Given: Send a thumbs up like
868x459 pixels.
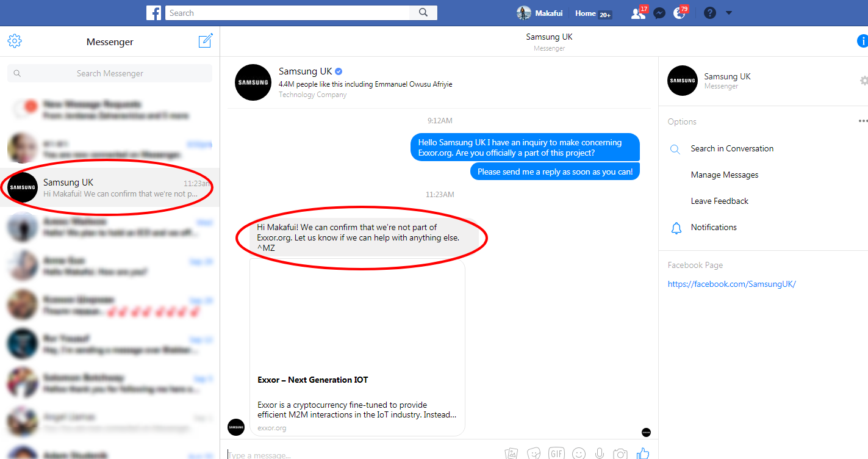Looking at the screenshot, I should (643, 453).
